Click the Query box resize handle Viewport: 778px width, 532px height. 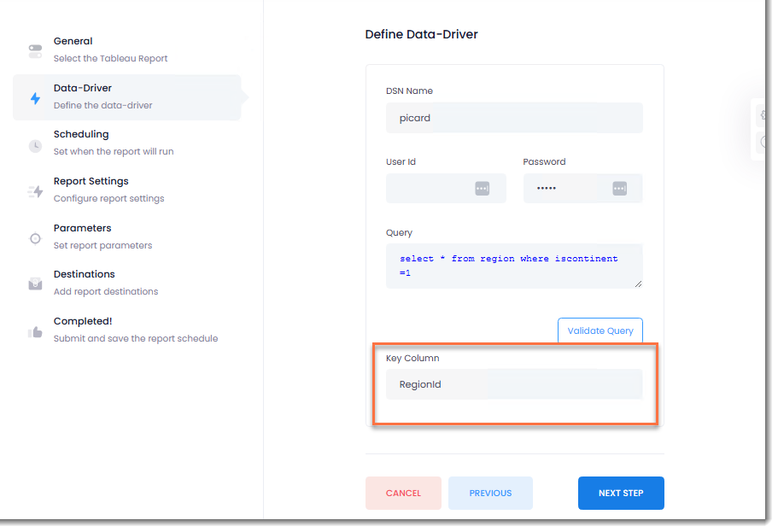[637, 284]
